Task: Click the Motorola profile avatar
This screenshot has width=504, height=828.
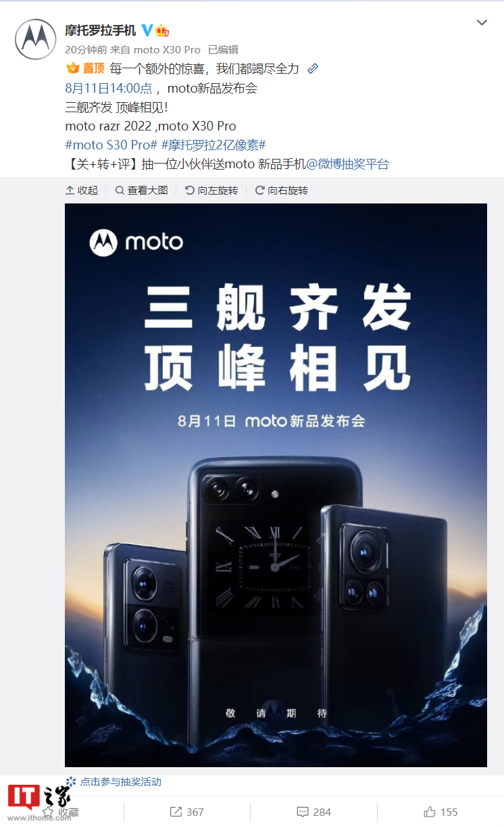Action: [x=35, y=39]
